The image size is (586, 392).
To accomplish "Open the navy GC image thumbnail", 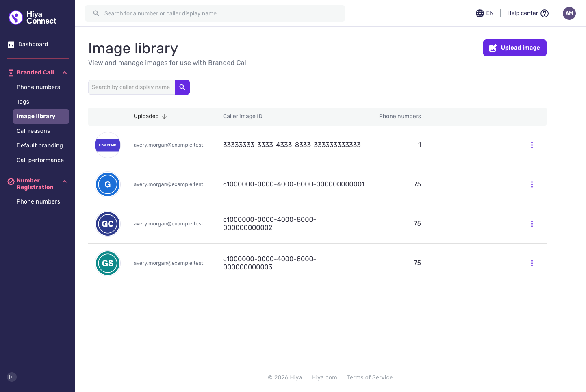I will [x=108, y=224].
